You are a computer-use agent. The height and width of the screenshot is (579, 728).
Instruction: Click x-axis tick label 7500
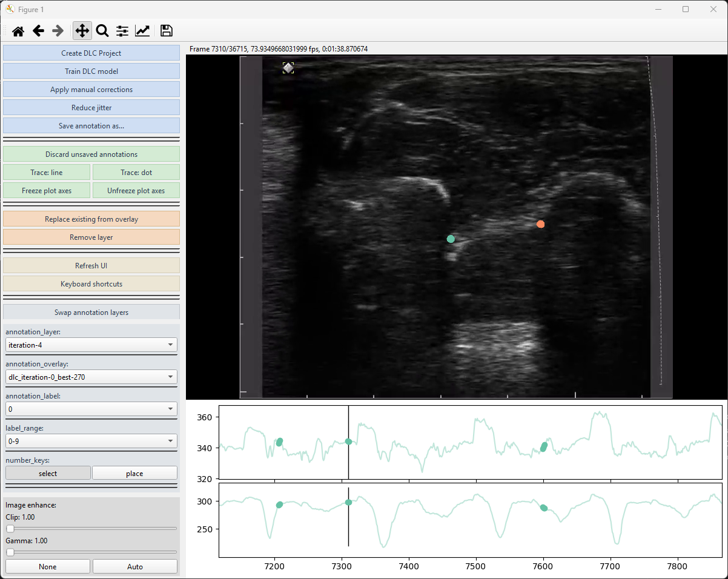pos(476,567)
